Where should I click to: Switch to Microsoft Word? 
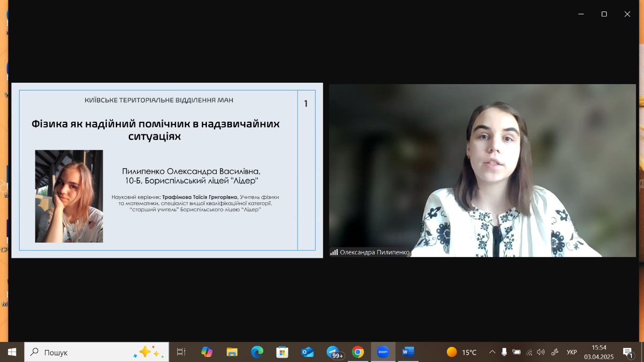pos(408,352)
